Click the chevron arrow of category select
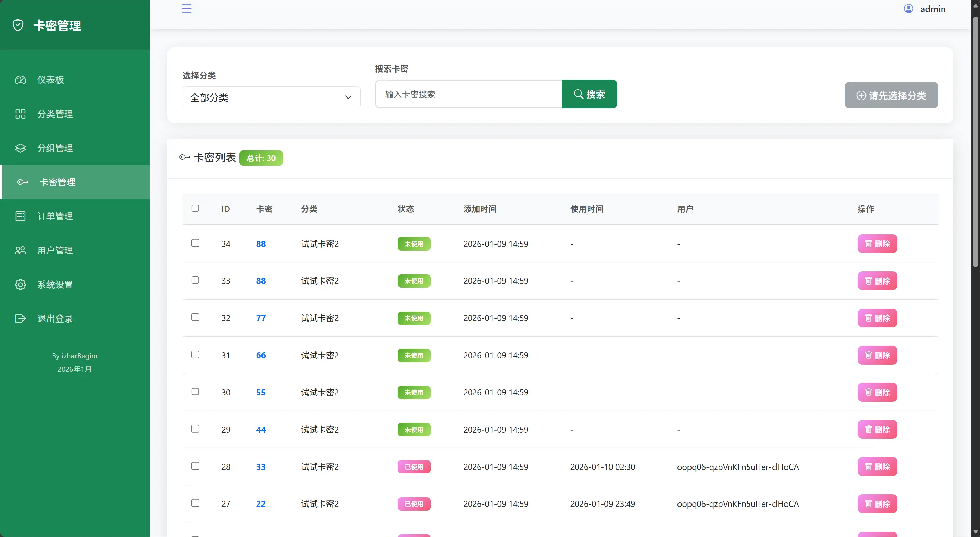The width and height of the screenshot is (980, 537). [x=348, y=97]
